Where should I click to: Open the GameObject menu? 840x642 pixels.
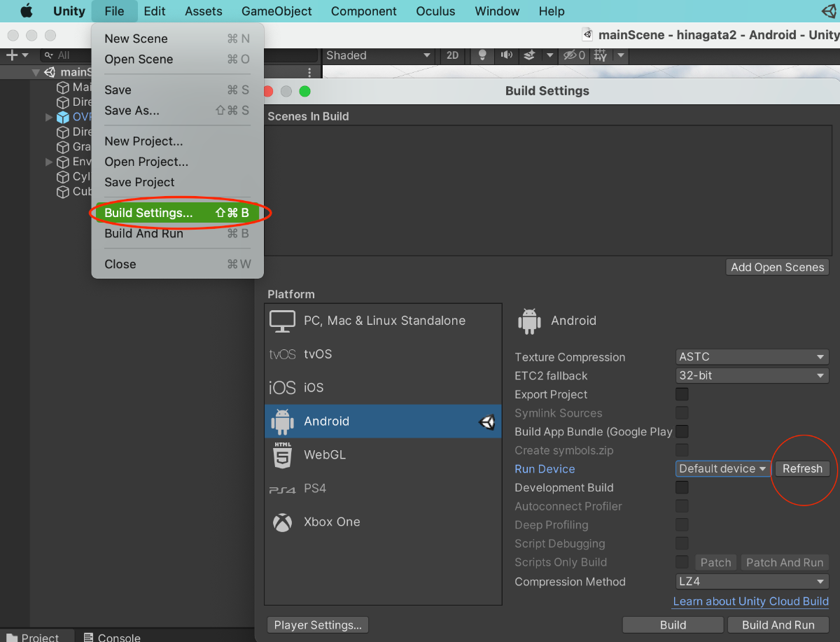(x=276, y=11)
